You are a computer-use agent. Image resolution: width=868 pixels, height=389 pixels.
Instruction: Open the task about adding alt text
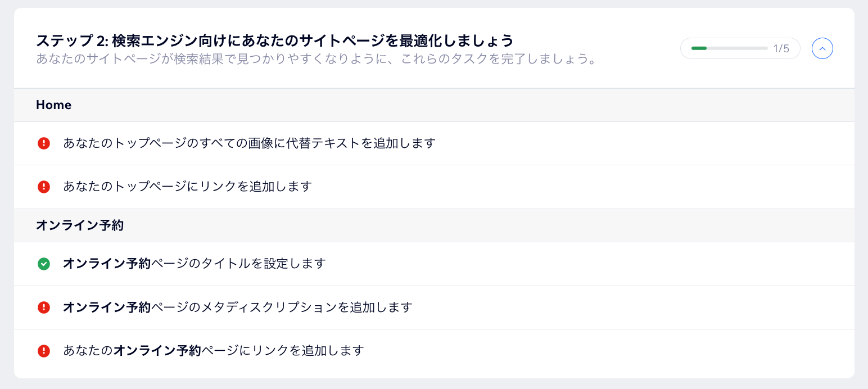[250, 143]
